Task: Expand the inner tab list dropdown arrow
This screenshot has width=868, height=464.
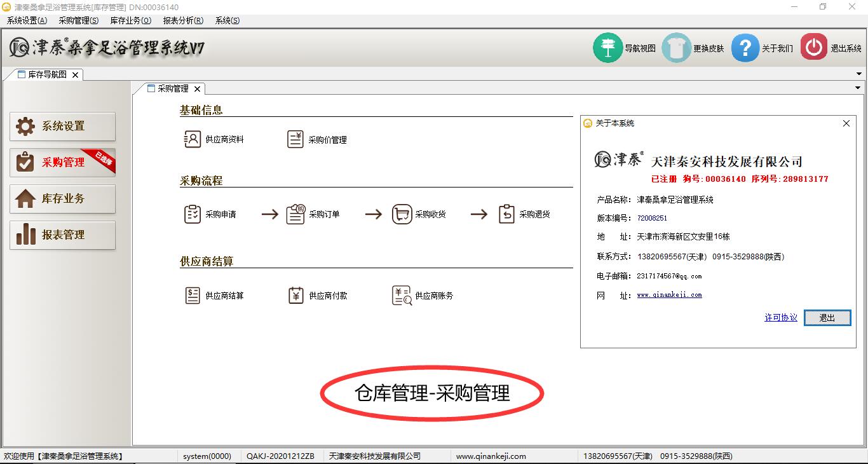Action: click(x=858, y=88)
